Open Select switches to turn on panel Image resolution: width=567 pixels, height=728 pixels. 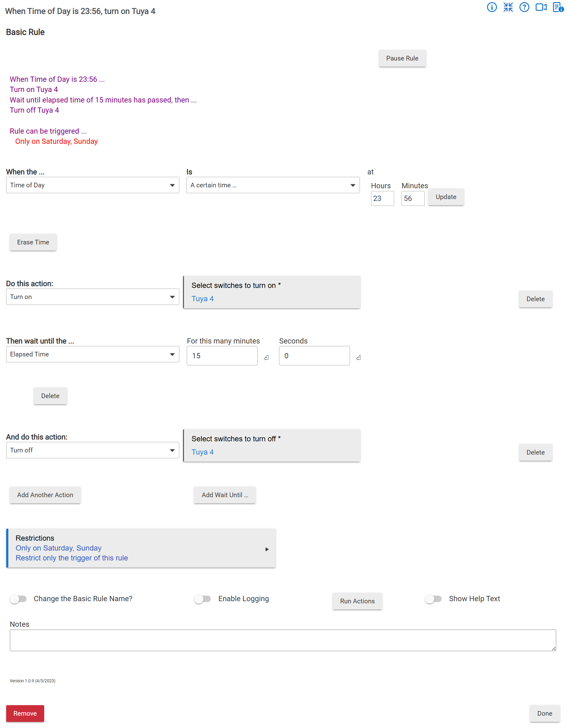click(272, 292)
